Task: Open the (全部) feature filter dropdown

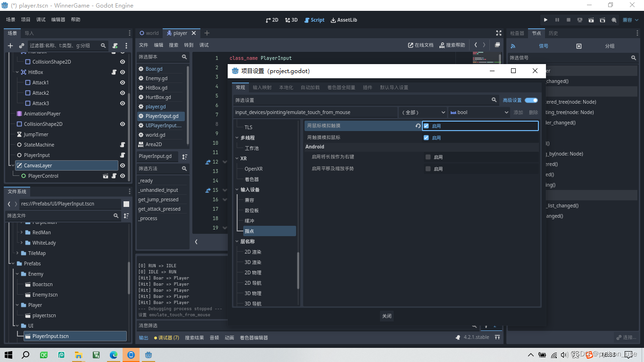Action: (423, 112)
